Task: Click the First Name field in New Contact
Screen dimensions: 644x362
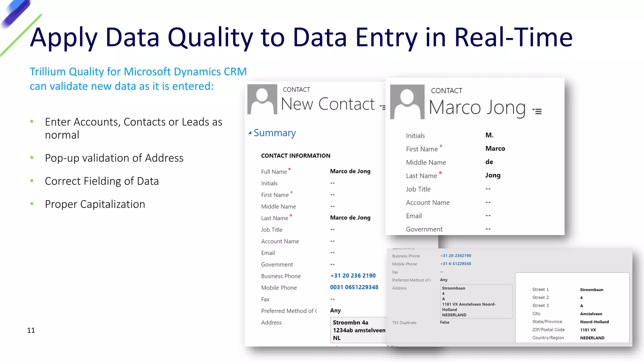Action: tap(332, 195)
